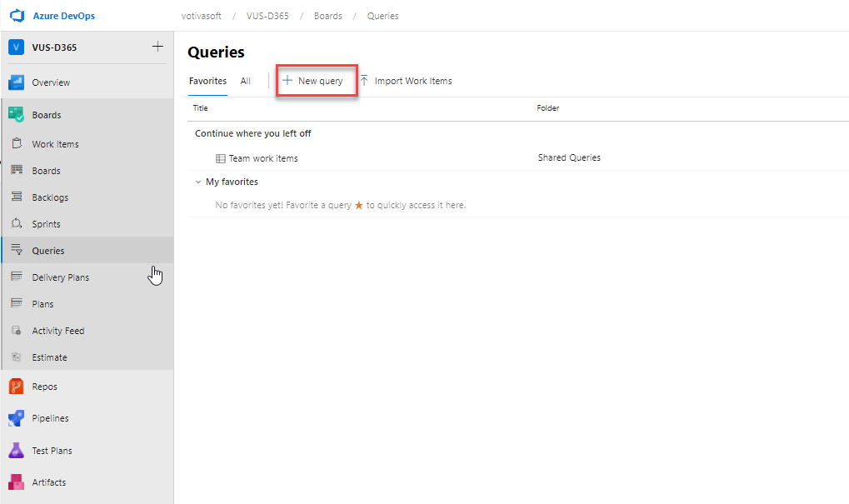Click the VUS-D365 breadcrumb
This screenshot has height=504, width=849.
[267, 16]
